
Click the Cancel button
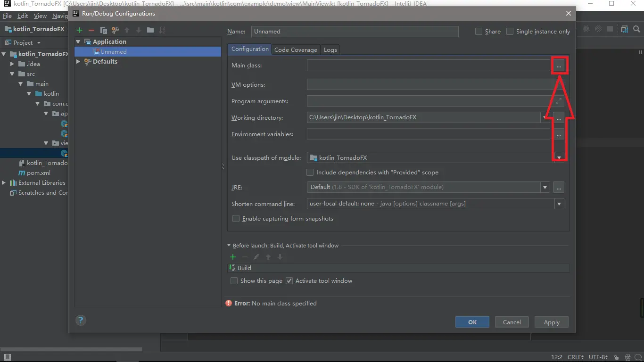coord(512,322)
